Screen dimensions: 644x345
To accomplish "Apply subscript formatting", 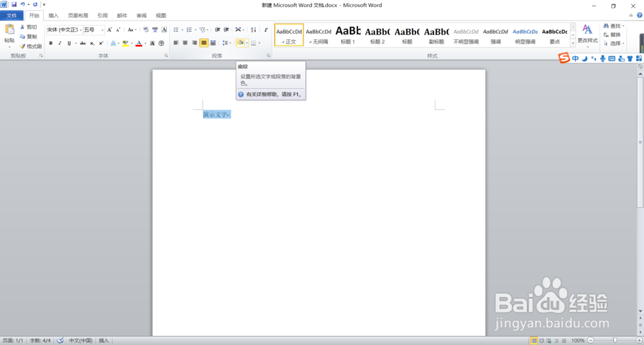I will click(92, 43).
